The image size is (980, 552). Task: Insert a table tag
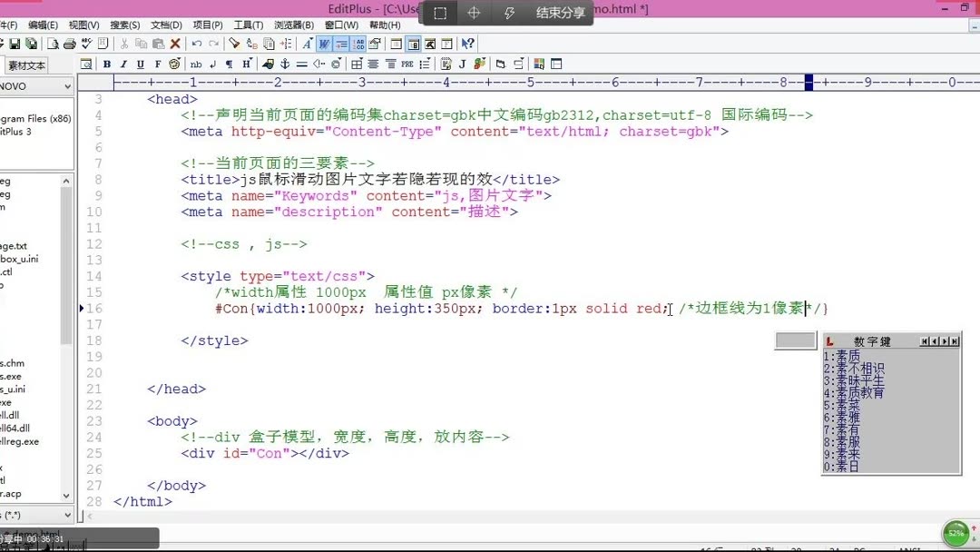coord(354,64)
